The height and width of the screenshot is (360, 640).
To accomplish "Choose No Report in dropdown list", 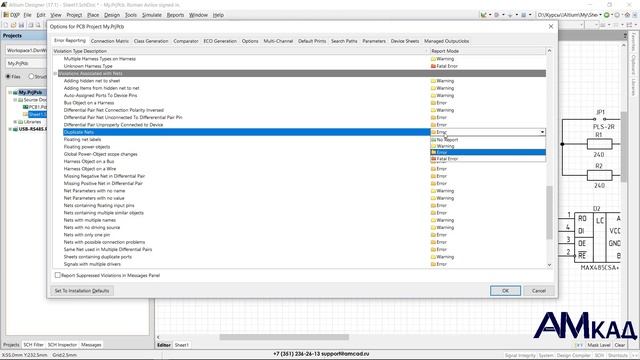I will (x=488, y=140).
